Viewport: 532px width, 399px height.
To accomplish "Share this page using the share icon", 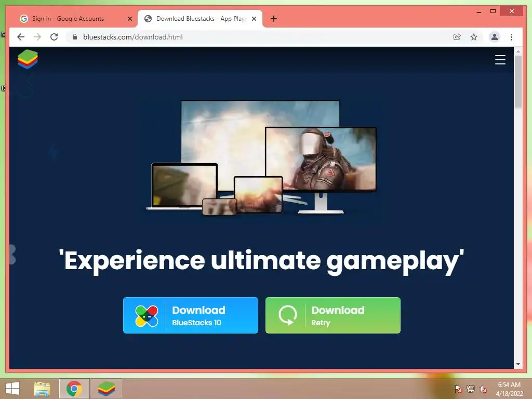I will click(457, 37).
